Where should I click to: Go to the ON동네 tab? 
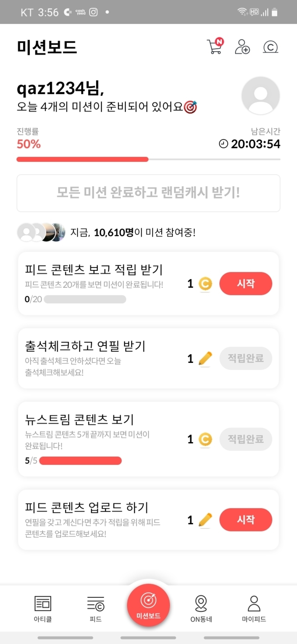coord(201,608)
